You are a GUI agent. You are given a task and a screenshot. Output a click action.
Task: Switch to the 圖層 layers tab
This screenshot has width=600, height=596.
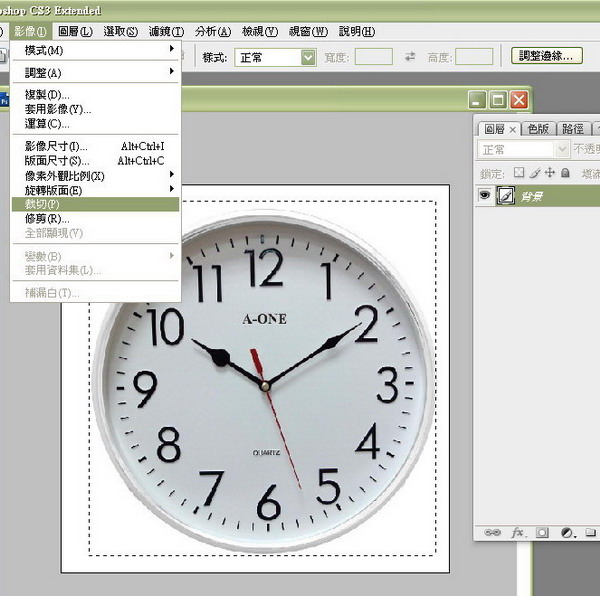(494, 129)
